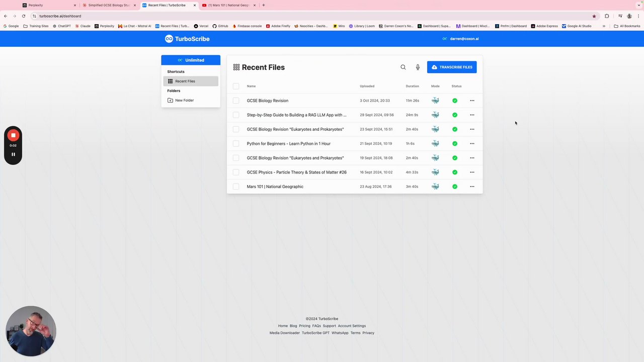The image size is (644, 362).
Task: Open Python for Beginners - Learn Python file
Action: [x=289, y=143]
